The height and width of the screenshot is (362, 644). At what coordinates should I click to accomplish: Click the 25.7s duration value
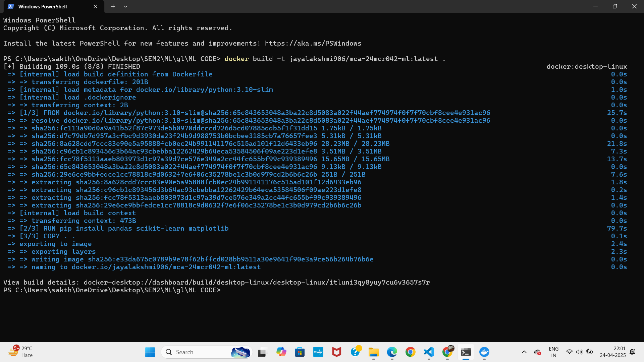pyautogui.click(x=617, y=113)
